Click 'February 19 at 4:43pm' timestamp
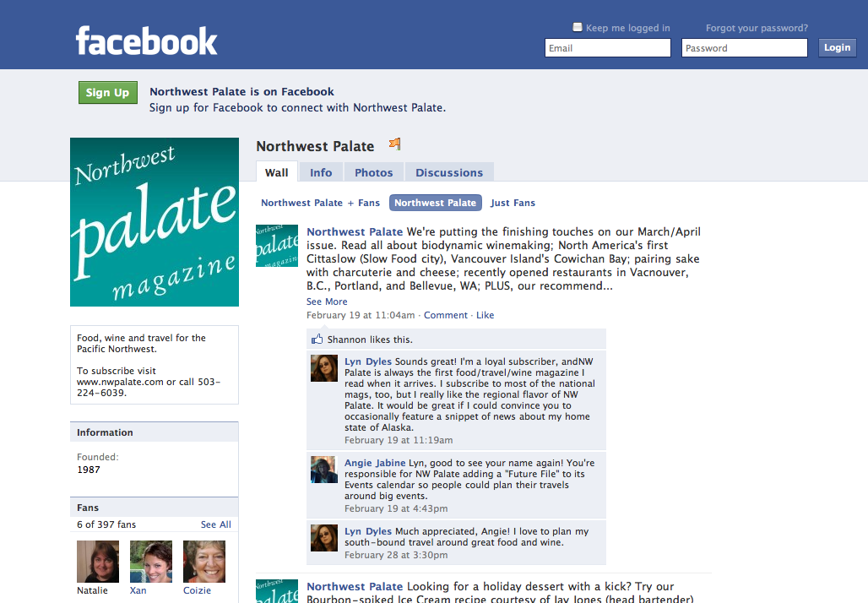 pos(396,508)
